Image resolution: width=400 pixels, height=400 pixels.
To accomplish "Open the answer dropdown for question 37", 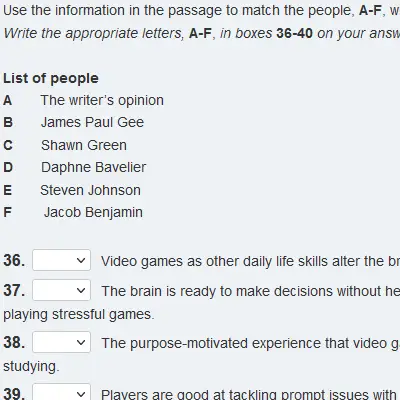I will click(61, 290).
